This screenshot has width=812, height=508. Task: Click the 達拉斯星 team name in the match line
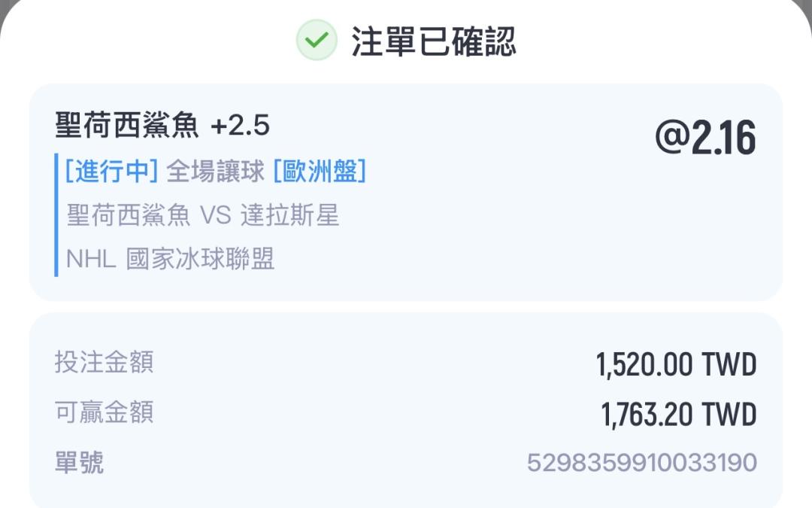[289, 216]
